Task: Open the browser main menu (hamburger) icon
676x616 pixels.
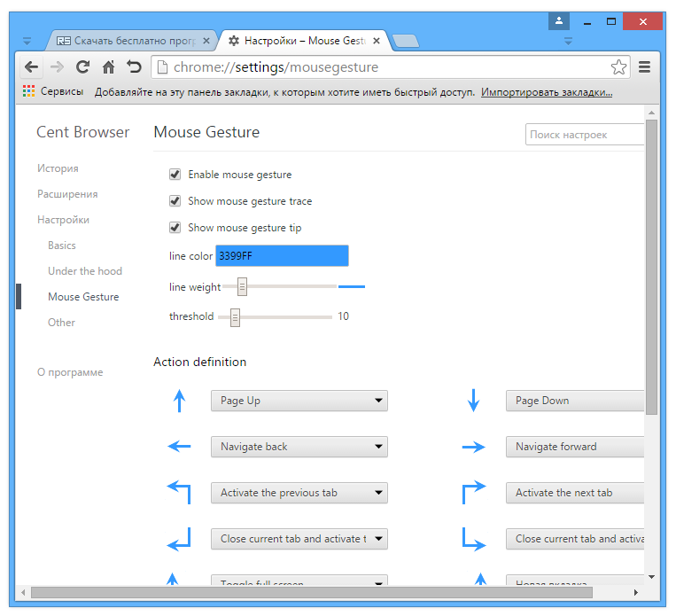Action: pos(644,66)
